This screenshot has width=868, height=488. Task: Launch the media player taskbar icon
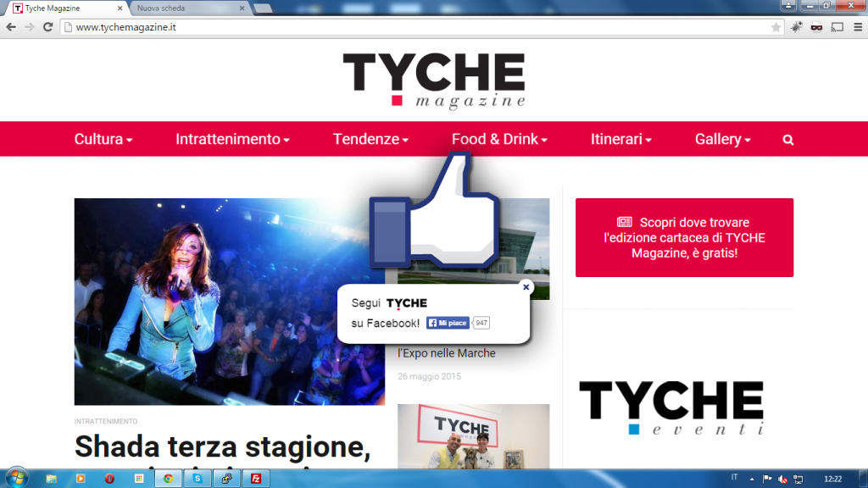81,479
